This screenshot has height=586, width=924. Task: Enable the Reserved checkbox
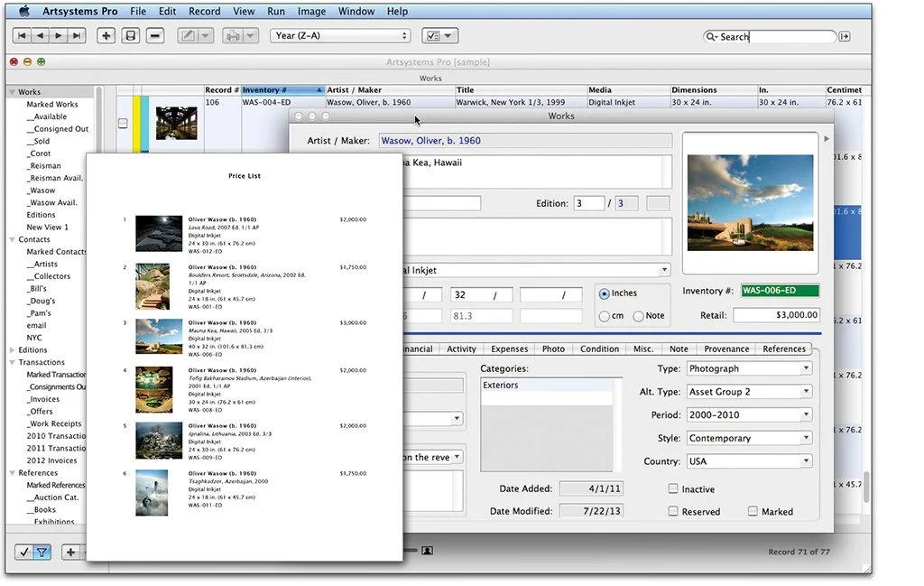tap(673, 511)
